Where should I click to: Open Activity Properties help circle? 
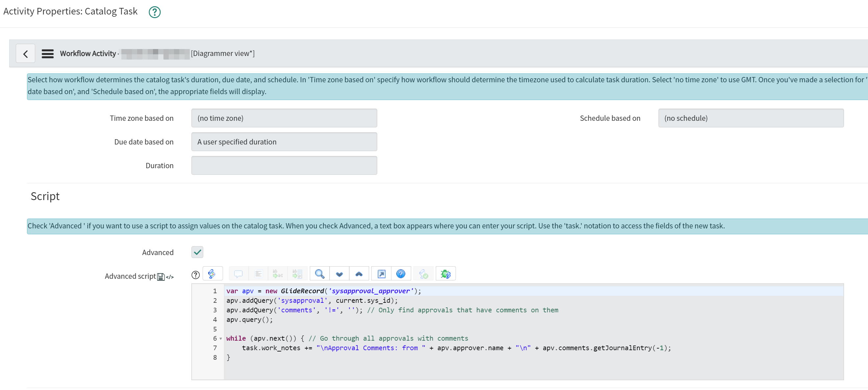click(154, 12)
